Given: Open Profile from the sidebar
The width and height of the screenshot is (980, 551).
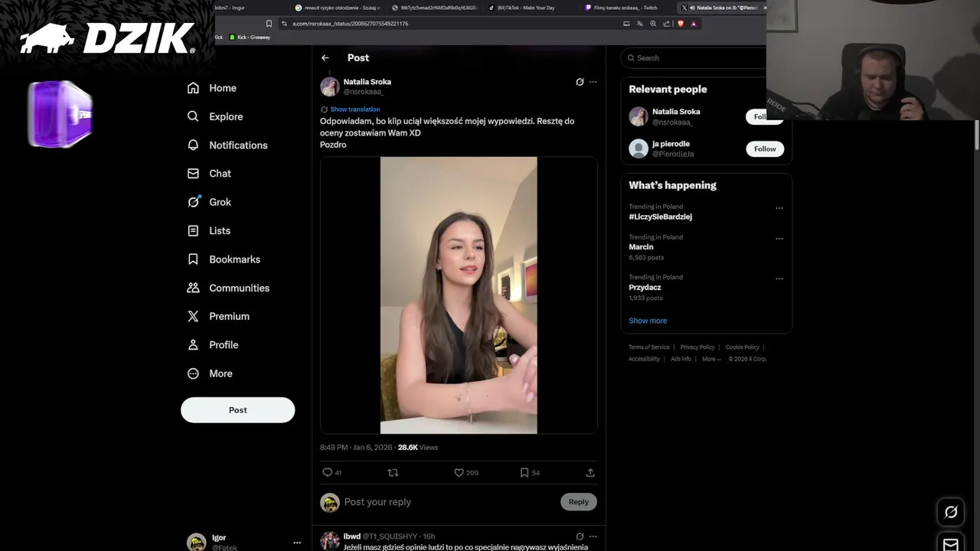Looking at the screenshot, I should coord(213,345).
